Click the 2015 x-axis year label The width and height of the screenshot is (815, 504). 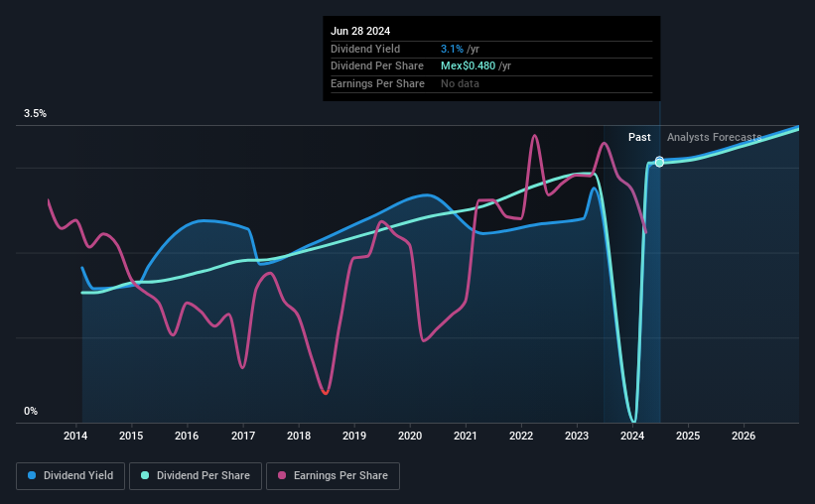point(131,436)
